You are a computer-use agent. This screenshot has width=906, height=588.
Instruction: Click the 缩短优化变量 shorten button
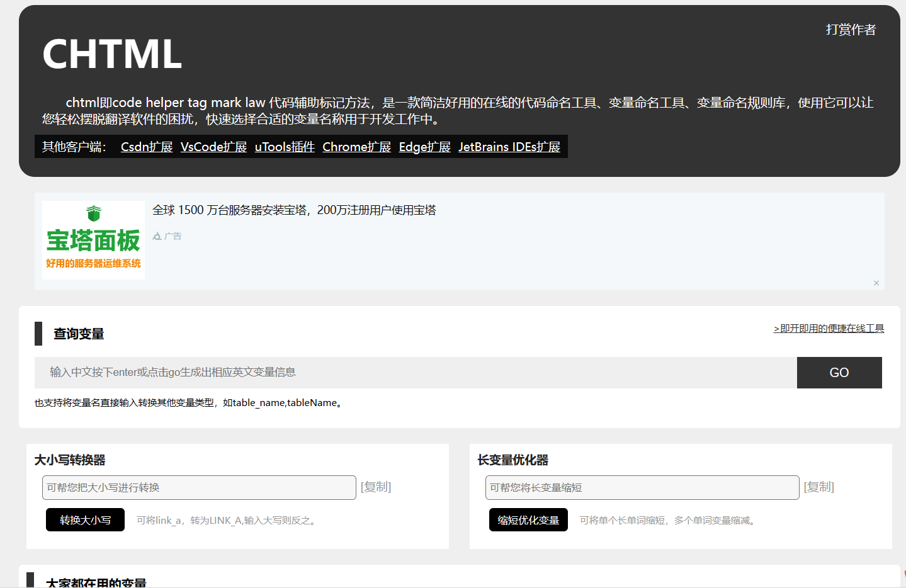tap(528, 519)
